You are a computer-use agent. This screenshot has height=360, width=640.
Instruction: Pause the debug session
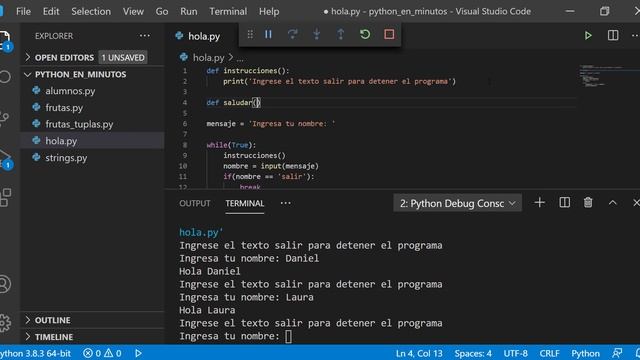point(268,34)
